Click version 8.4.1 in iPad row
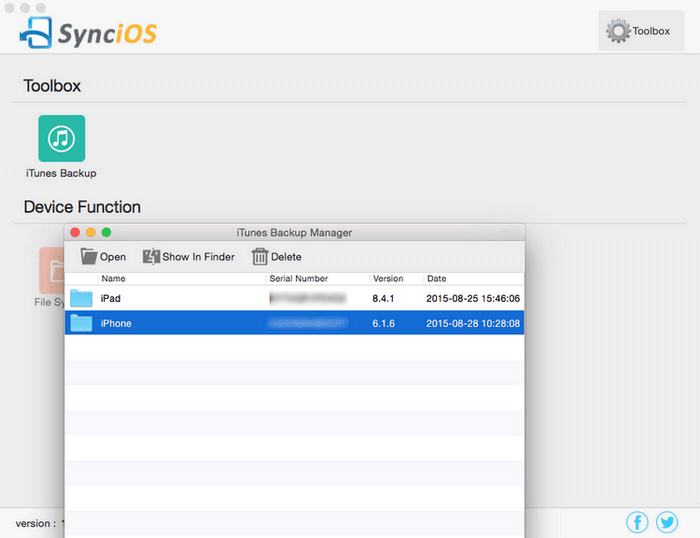Viewport: 700px width, 538px height. tap(383, 298)
